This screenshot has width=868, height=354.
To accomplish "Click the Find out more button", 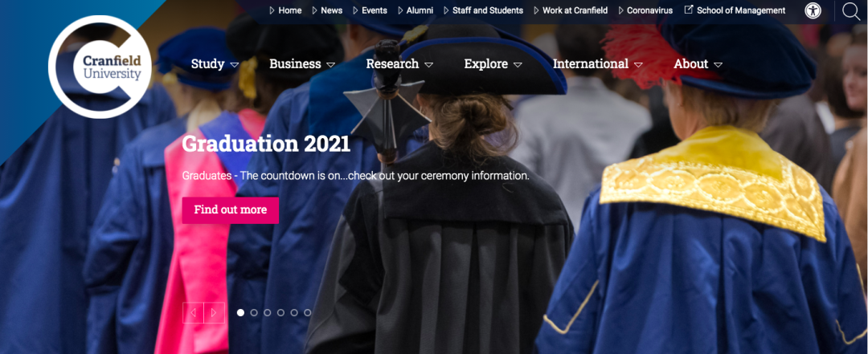I will pos(231,210).
